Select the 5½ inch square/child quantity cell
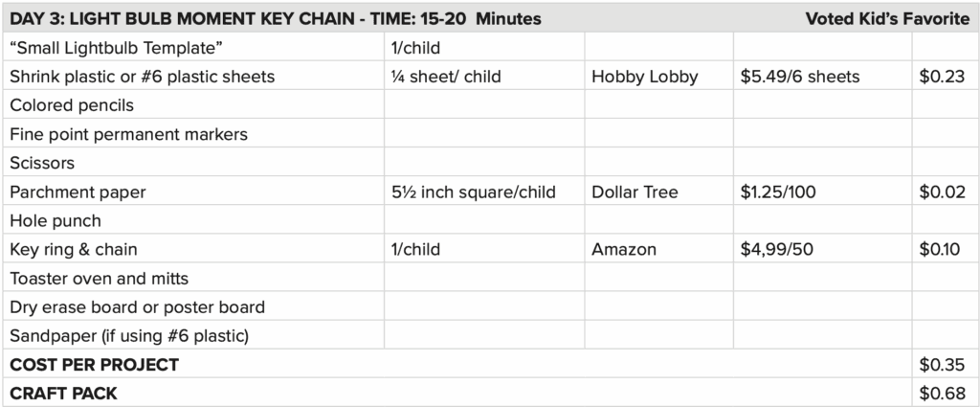Screen dimensions: 980x407 pyautogui.click(x=473, y=192)
